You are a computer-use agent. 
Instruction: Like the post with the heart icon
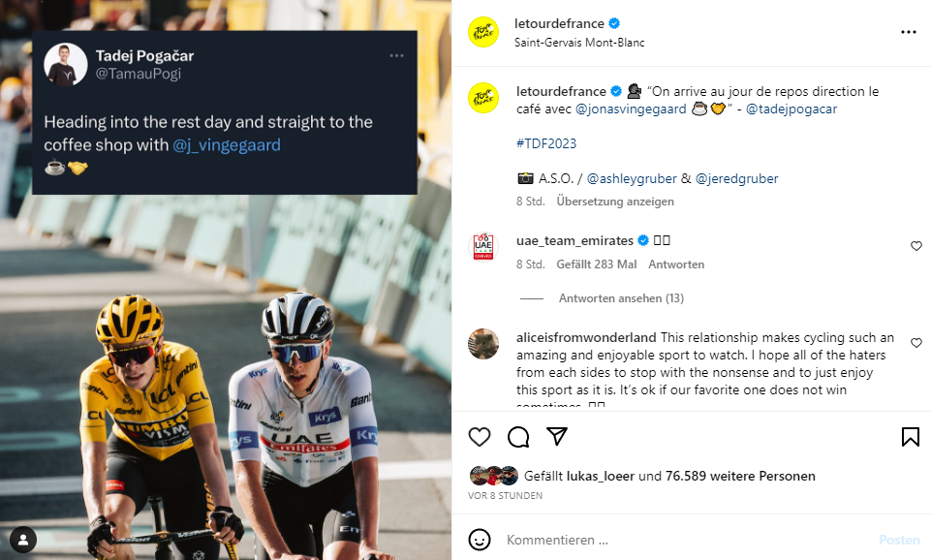coord(480,437)
